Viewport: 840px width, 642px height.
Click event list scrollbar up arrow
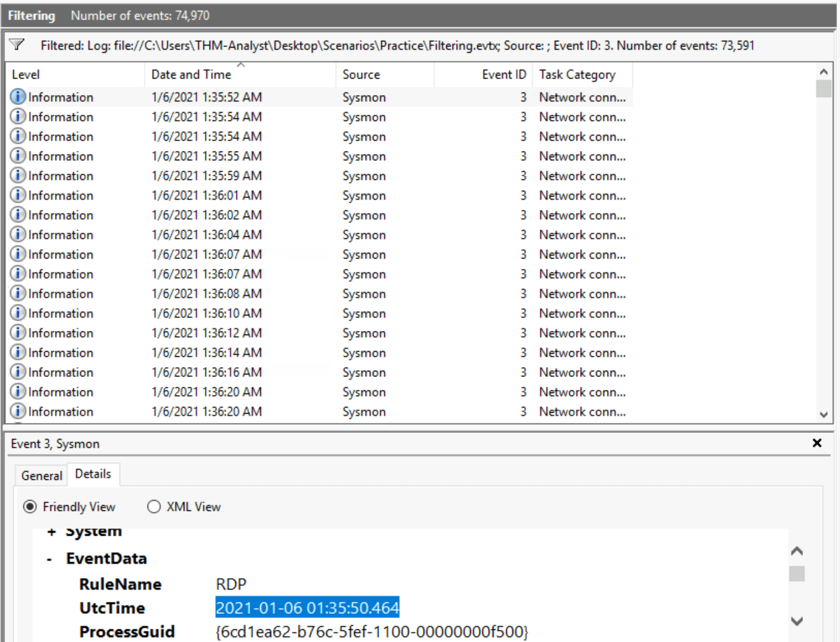(x=824, y=72)
